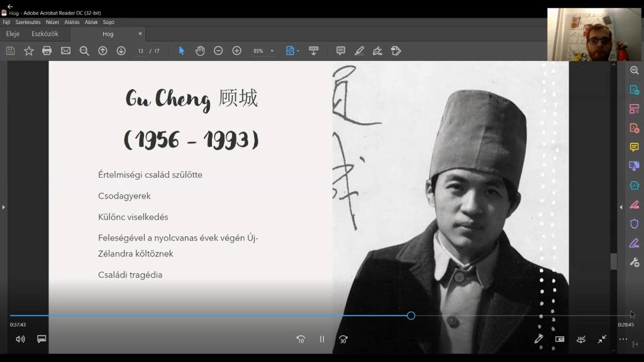Open the Fill & Sign tool in sidebar
Image resolution: width=644 pixels, height=362 pixels.
click(x=634, y=204)
